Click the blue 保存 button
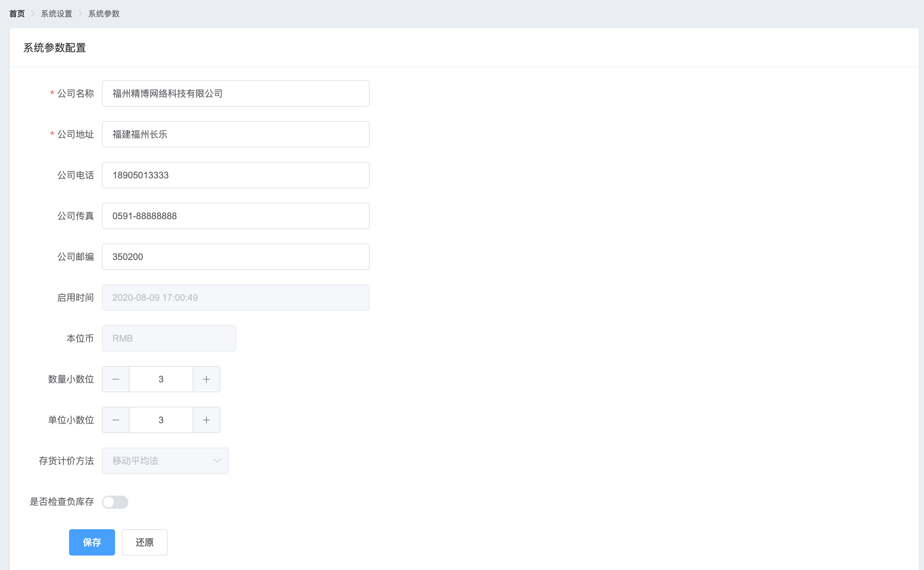The width and height of the screenshot is (924, 570). pos(92,542)
